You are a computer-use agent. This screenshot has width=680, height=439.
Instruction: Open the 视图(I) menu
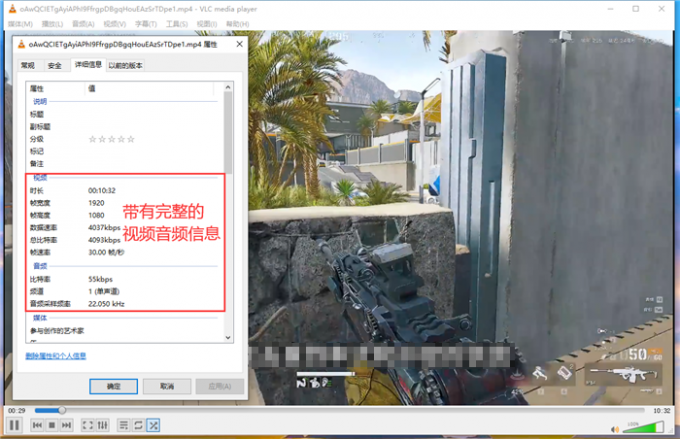[207, 24]
